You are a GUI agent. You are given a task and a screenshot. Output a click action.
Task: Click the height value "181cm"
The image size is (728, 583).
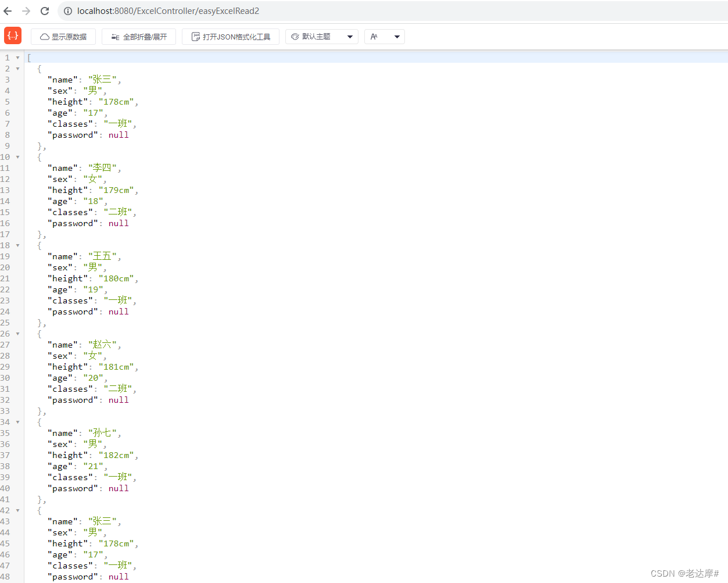(116, 367)
